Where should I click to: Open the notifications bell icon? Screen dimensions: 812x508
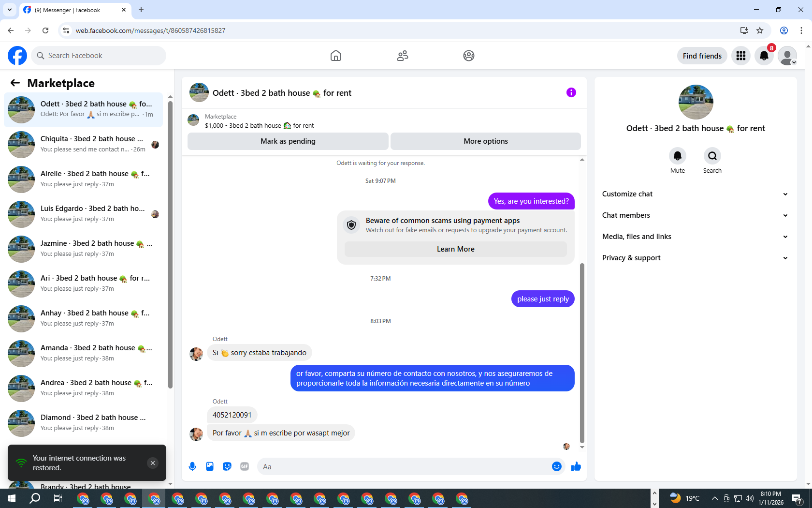click(x=764, y=56)
